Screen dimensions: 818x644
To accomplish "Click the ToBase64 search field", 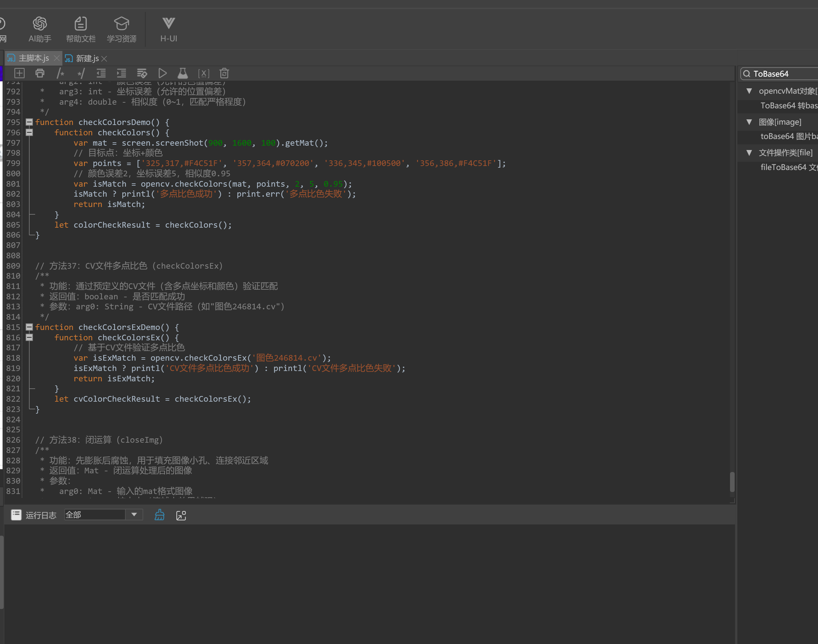I will [780, 74].
